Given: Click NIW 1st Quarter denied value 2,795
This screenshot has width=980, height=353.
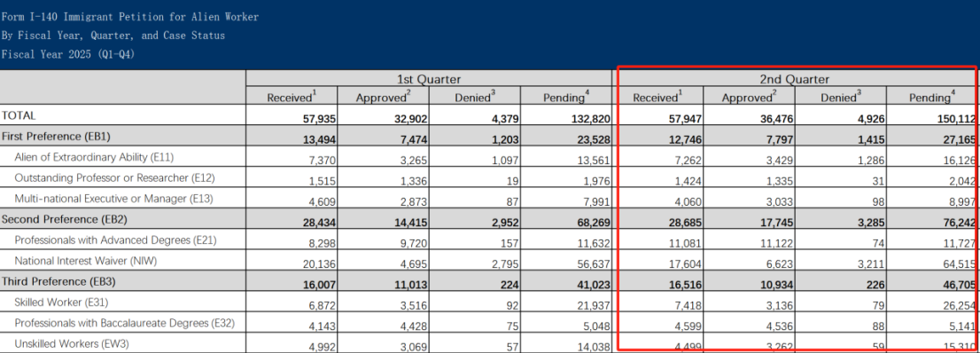Looking at the screenshot, I should 505,263.
